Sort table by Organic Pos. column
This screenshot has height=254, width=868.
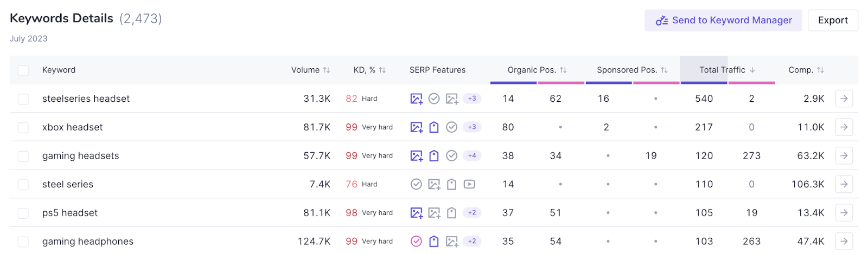click(x=537, y=70)
